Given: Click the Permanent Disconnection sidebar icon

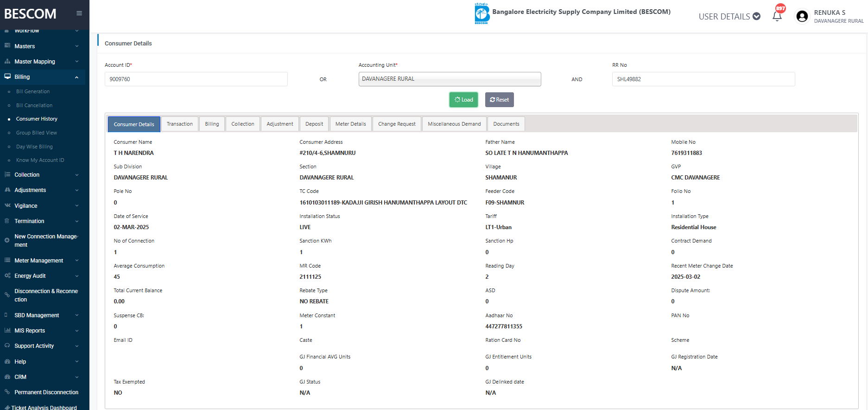Looking at the screenshot, I should click(7, 392).
